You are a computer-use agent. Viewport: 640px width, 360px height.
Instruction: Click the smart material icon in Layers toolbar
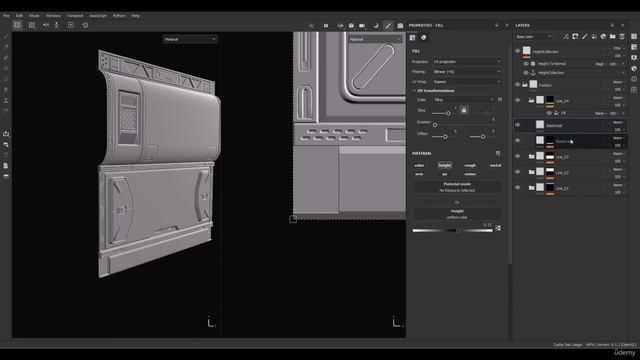pos(603,37)
